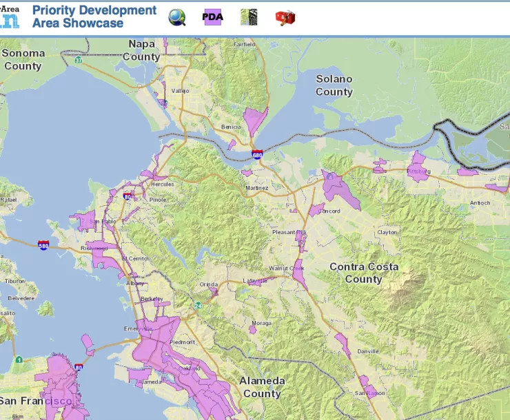Select the Solano County label

334,85
